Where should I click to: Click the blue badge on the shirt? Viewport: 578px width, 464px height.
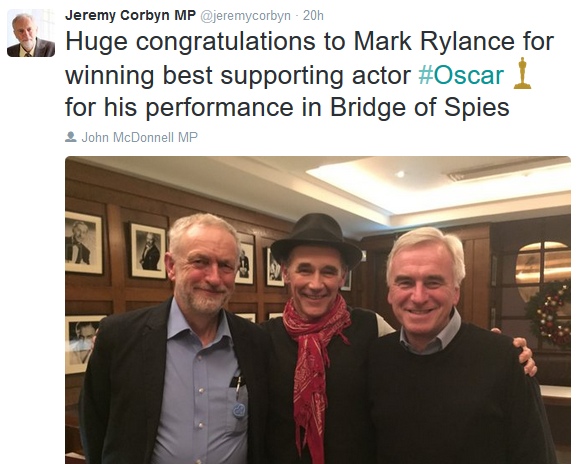tap(239, 410)
